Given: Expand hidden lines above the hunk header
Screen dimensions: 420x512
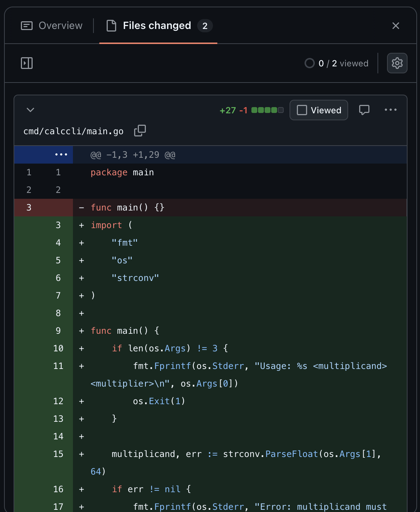Looking at the screenshot, I should coord(61,154).
